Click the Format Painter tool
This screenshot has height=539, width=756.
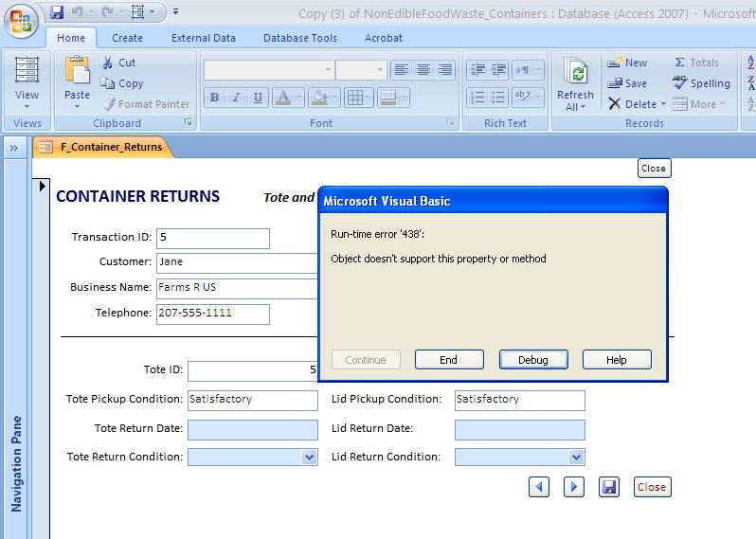[146, 104]
